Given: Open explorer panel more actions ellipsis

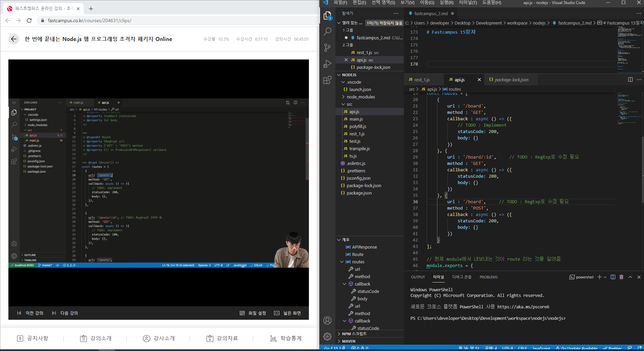Looking at the screenshot, I should tap(396, 13).
